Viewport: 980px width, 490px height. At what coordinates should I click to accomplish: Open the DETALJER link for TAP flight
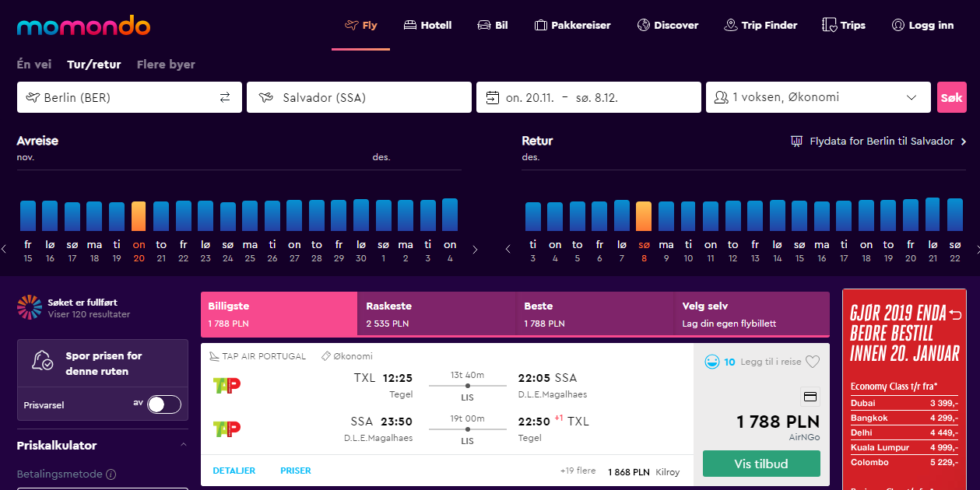234,471
